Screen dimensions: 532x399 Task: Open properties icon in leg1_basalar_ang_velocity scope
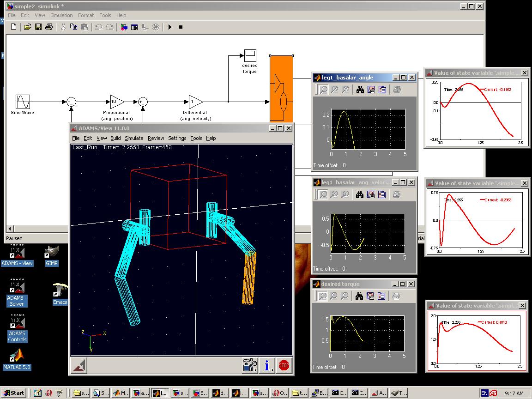(x=382, y=194)
